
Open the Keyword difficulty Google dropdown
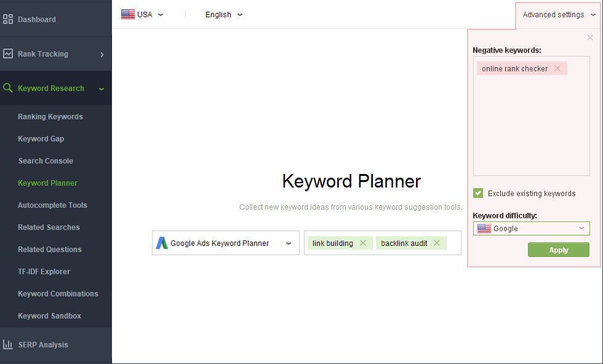tap(531, 228)
